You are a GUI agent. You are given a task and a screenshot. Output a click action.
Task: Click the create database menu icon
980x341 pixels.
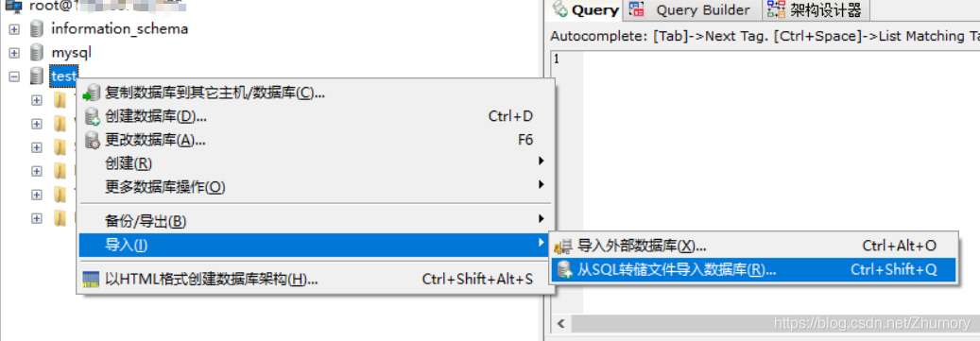click(92, 117)
